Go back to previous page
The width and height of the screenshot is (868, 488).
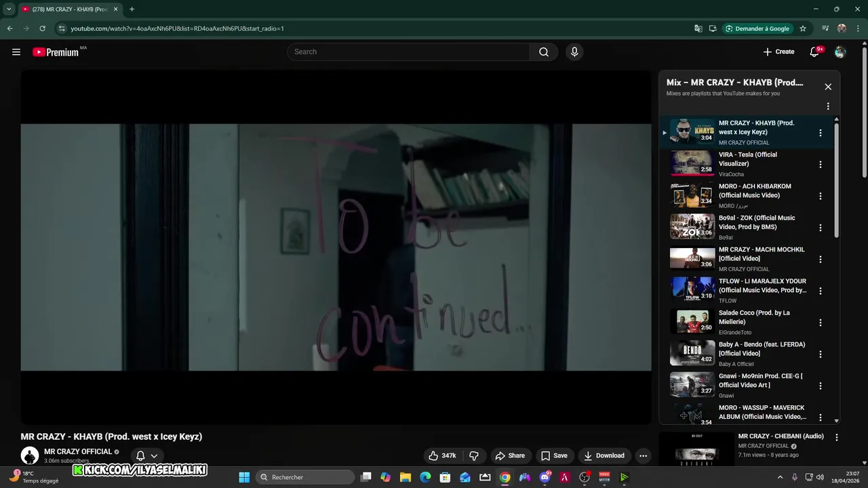(9, 28)
